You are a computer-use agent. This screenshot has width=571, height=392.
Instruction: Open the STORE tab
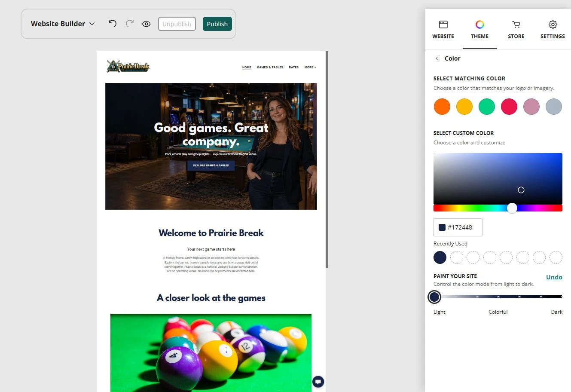[516, 30]
